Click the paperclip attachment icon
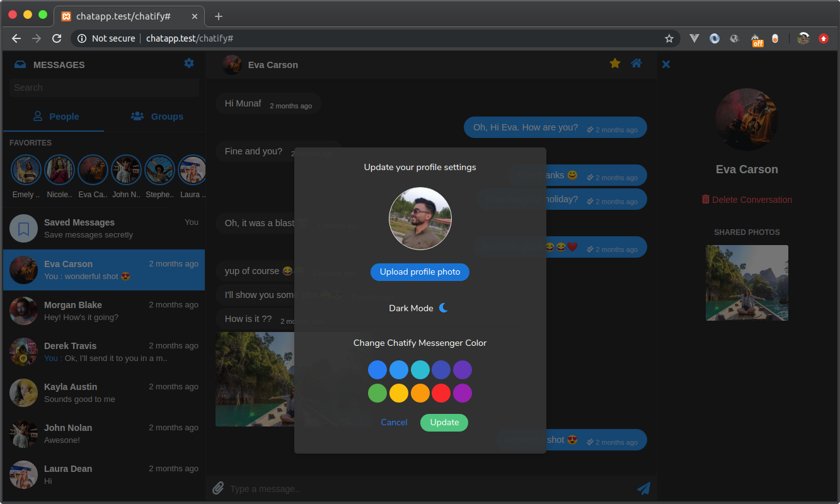The width and height of the screenshot is (840, 504). (x=218, y=488)
